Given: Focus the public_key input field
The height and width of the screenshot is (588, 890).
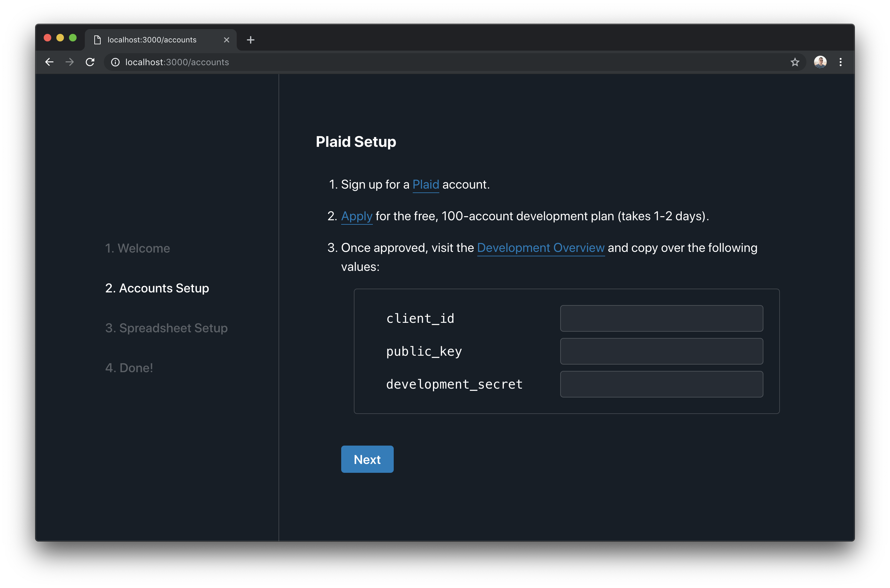Looking at the screenshot, I should pos(661,351).
